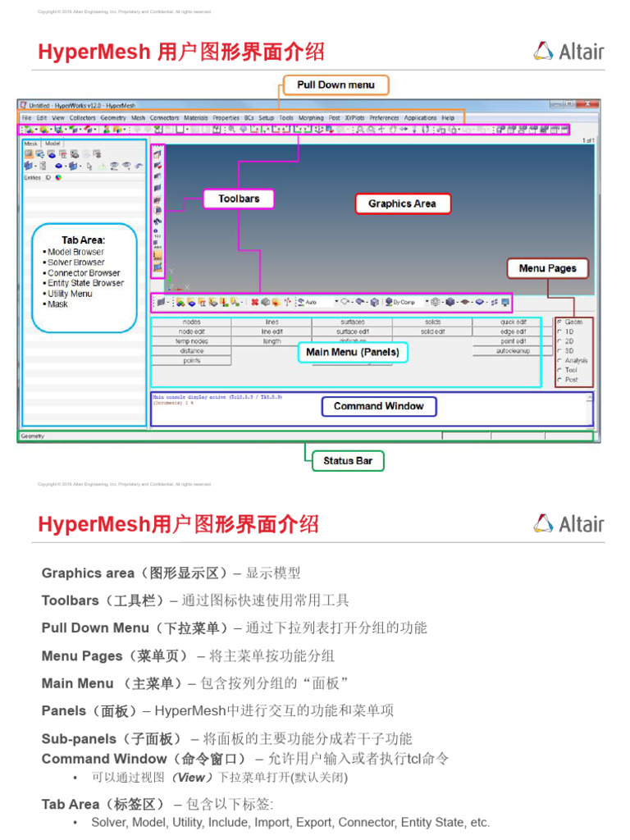Click the blank white square toolbar icon
The width and height of the screenshot is (630, 840).
click(180, 129)
